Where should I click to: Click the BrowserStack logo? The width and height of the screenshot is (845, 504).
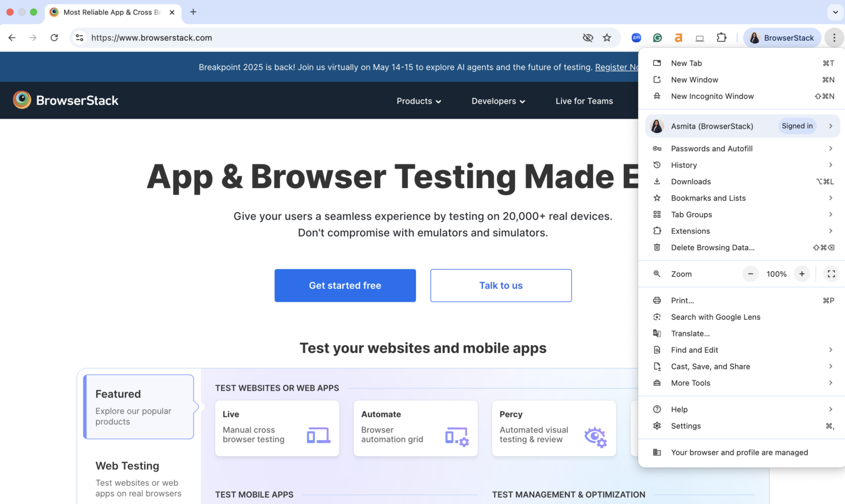(65, 100)
